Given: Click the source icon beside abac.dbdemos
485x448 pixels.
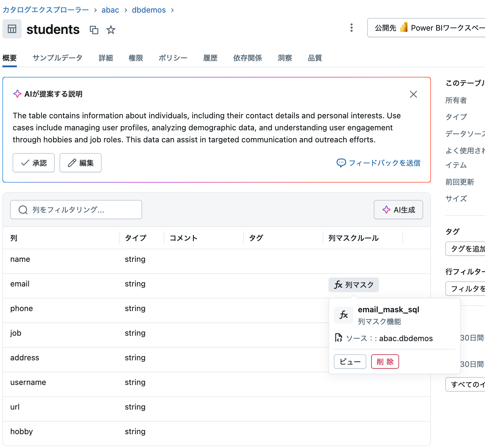Looking at the screenshot, I should click(339, 338).
